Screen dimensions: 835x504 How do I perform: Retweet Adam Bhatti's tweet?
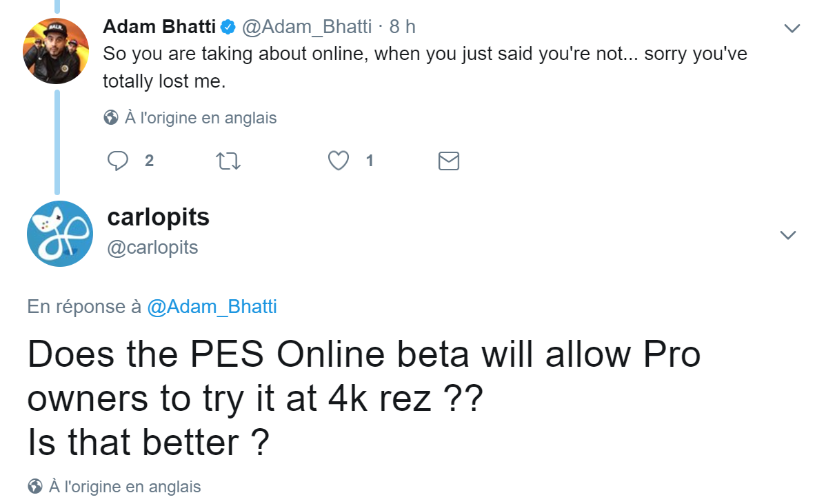point(228,161)
